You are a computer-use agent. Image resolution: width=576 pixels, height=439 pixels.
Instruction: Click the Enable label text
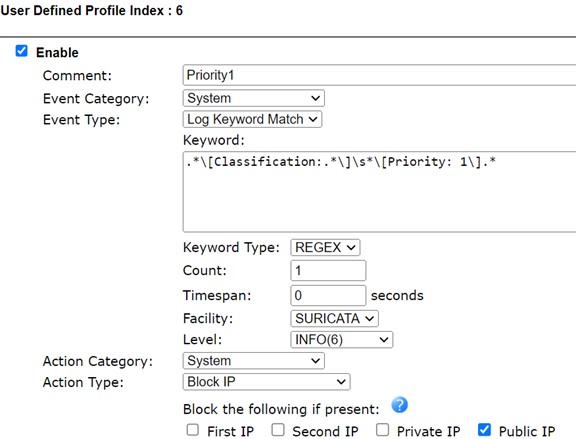(x=57, y=53)
